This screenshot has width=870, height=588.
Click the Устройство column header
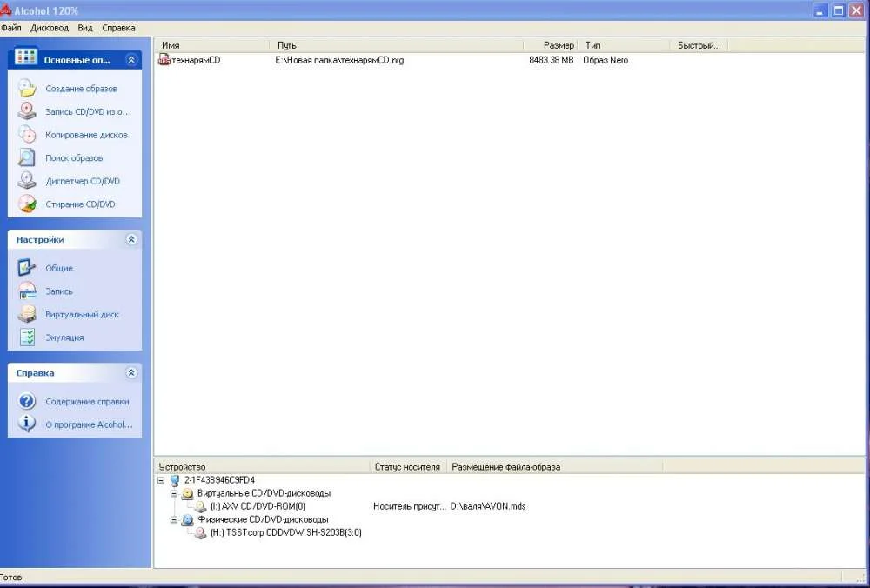pos(262,467)
